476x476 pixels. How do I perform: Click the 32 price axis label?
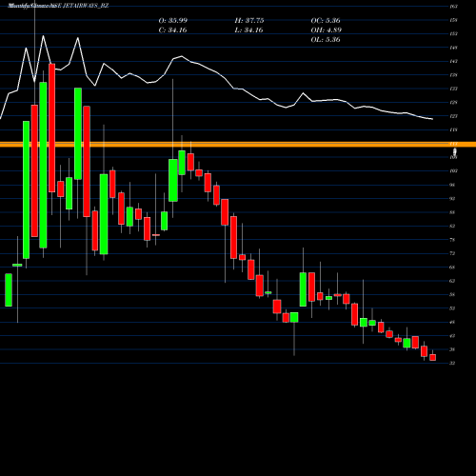[452, 363]
